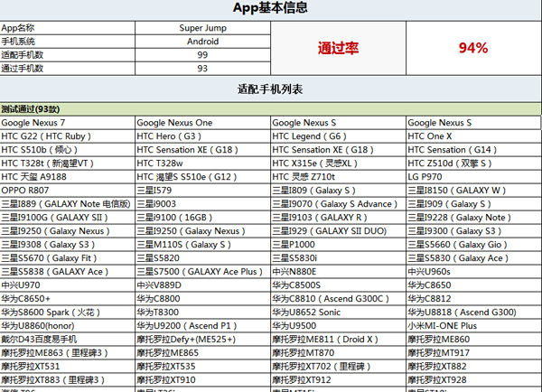The width and height of the screenshot is (542, 392).
Task: Select the "Super Jump" app name cell
Action: [x=202, y=28]
